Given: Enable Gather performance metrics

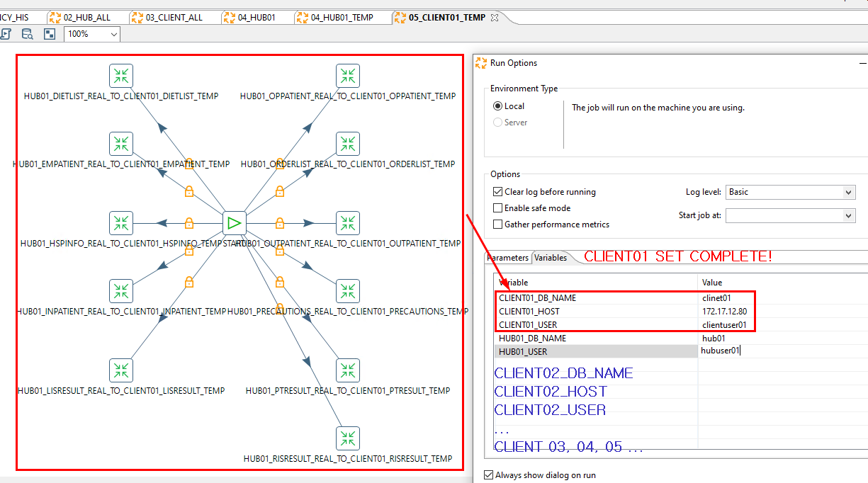Looking at the screenshot, I should tap(497, 224).
